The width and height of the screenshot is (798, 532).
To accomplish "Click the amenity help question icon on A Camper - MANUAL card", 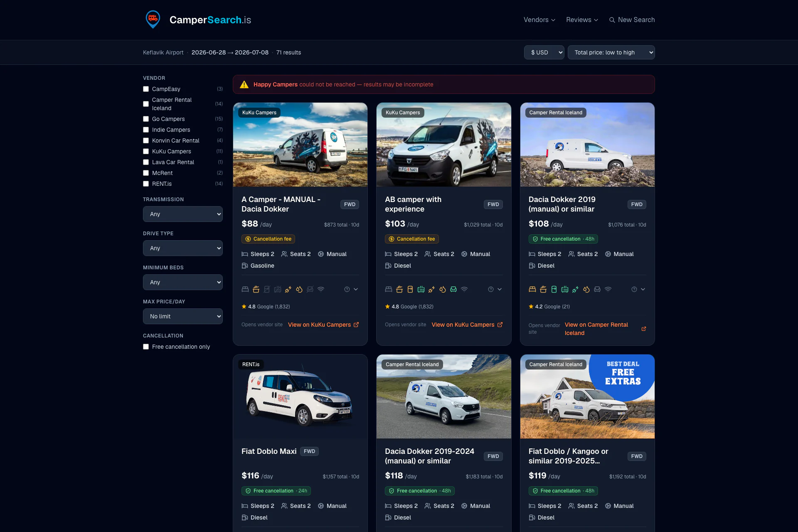I will pyautogui.click(x=347, y=289).
